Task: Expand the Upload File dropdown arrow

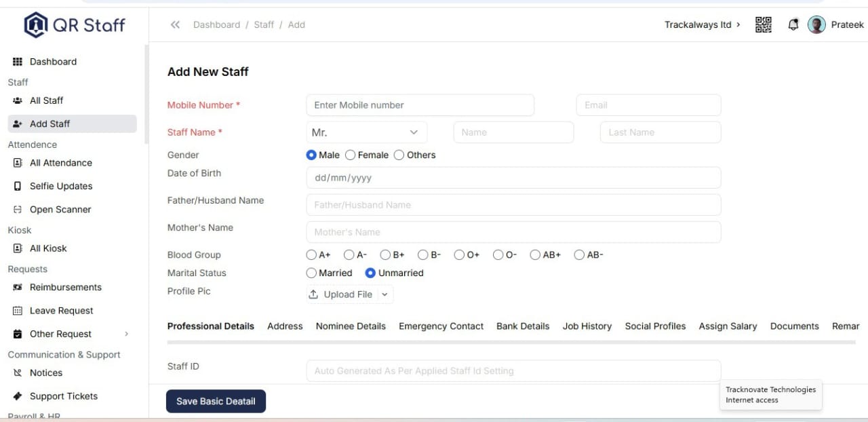Action: click(384, 294)
